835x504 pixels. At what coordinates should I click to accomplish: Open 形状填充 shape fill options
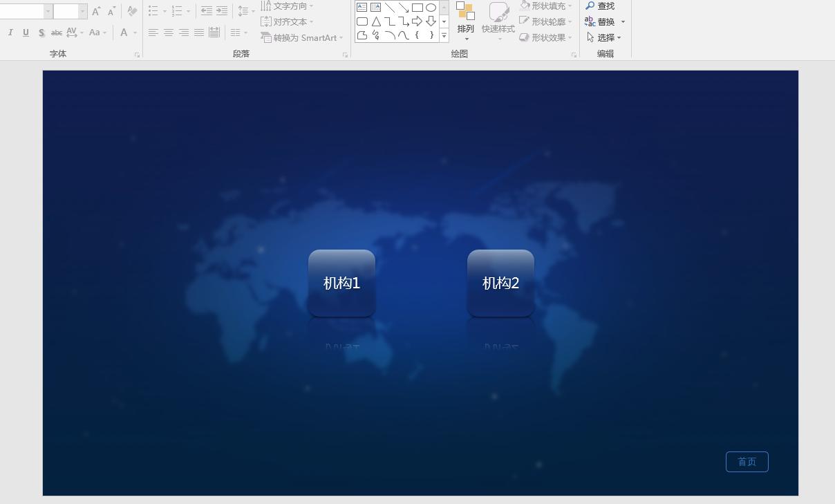coord(546,6)
